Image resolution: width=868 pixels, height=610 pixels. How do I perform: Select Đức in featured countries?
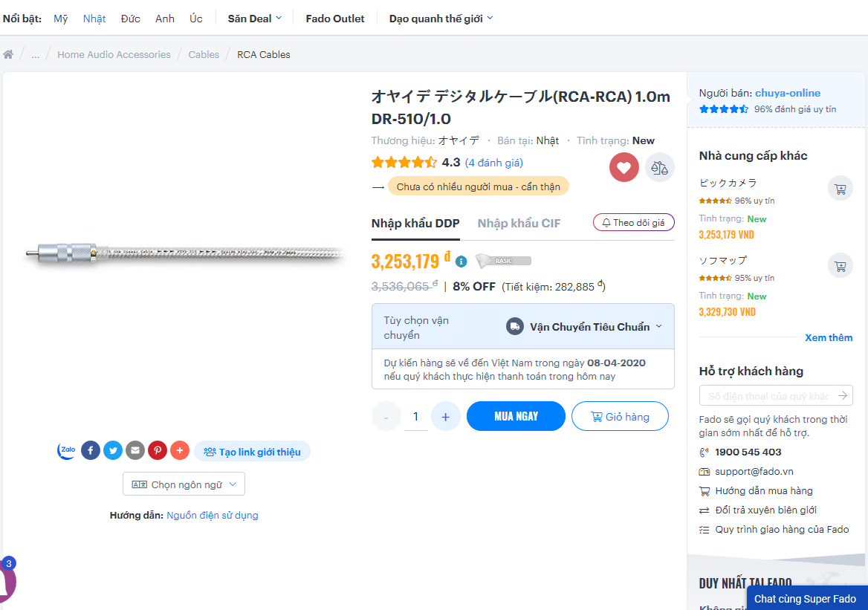[x=131, y=19]
